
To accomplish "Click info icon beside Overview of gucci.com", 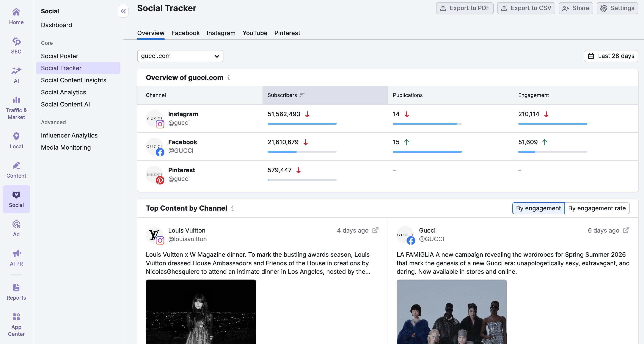I will [228, 78].
